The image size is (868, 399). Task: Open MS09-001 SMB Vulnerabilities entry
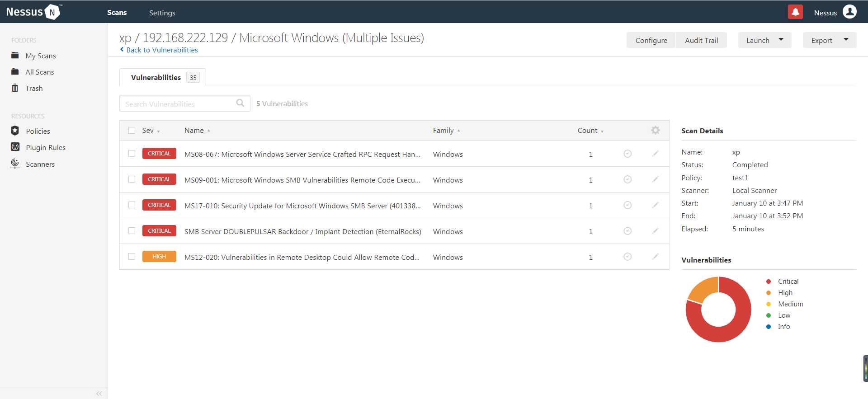[x=302, y=180]
